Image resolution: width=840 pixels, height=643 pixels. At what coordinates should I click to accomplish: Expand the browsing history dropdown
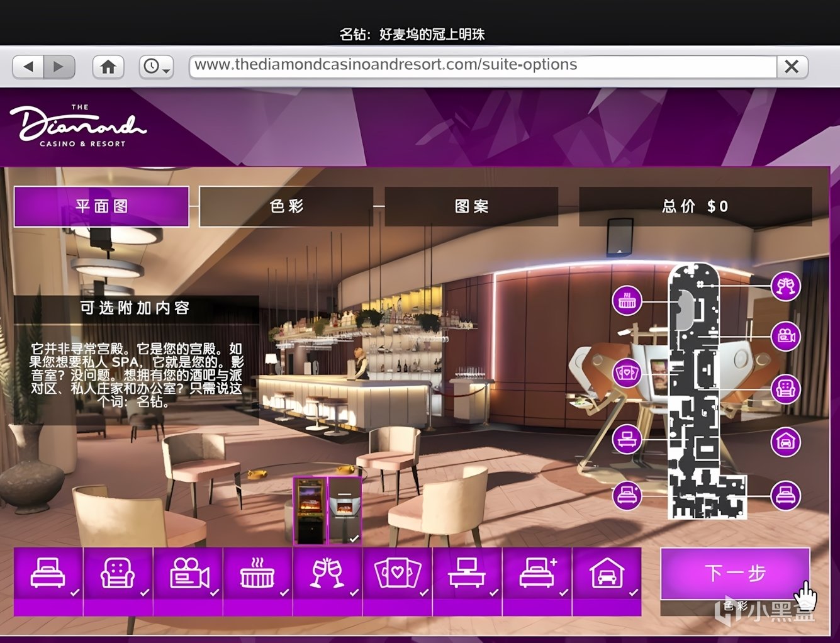coord(157,66)
